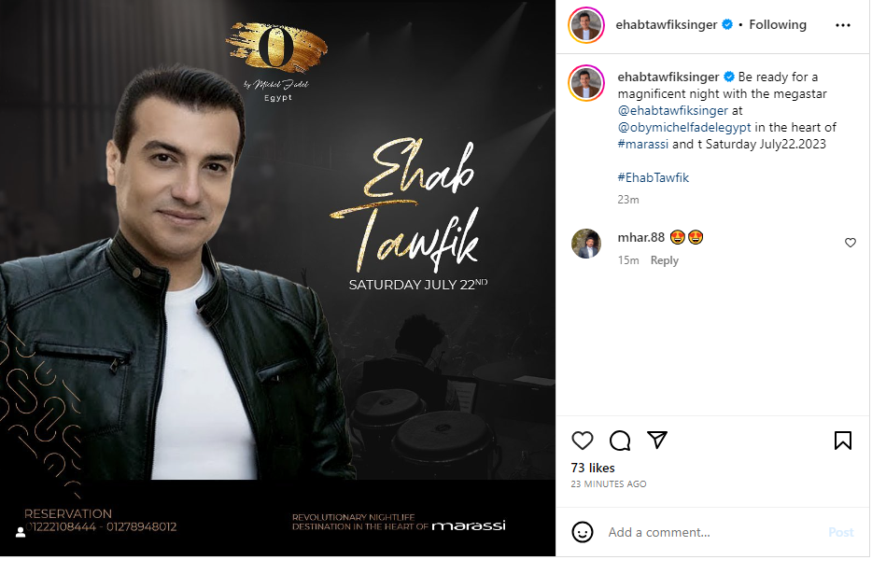Open the emoji picker smiley icon
This screenshot has width=872, height=588.
pos(583,532)
